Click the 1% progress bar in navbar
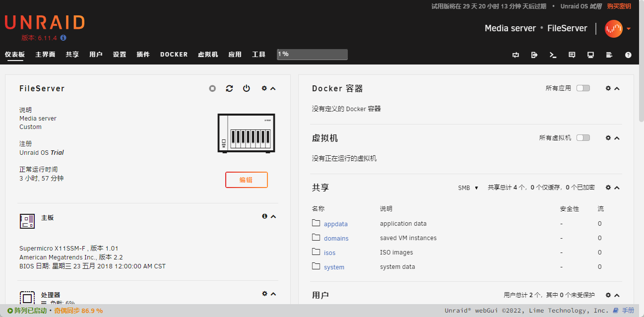This screenshot has height=317, width=644. 312,54
